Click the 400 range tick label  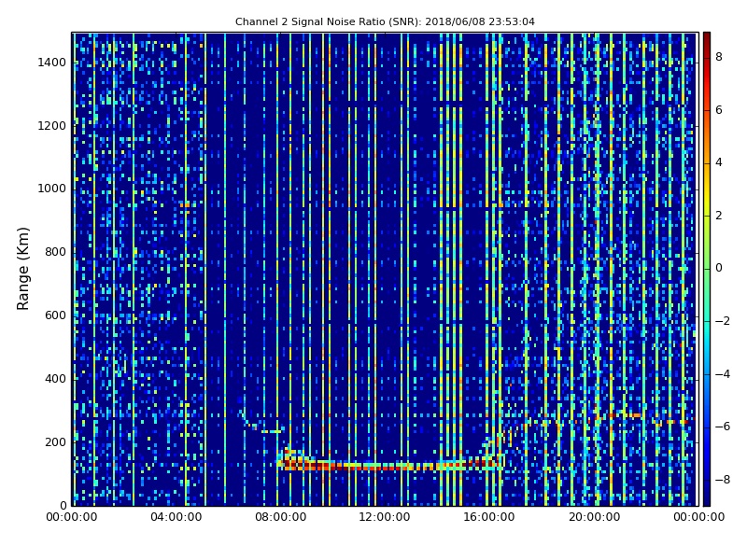click(55, 379)
